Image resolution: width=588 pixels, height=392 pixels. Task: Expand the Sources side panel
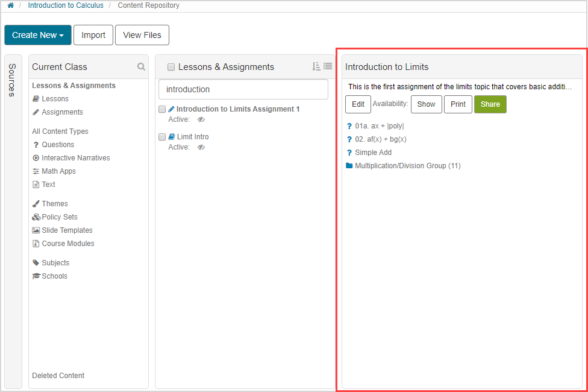point(13,80)
